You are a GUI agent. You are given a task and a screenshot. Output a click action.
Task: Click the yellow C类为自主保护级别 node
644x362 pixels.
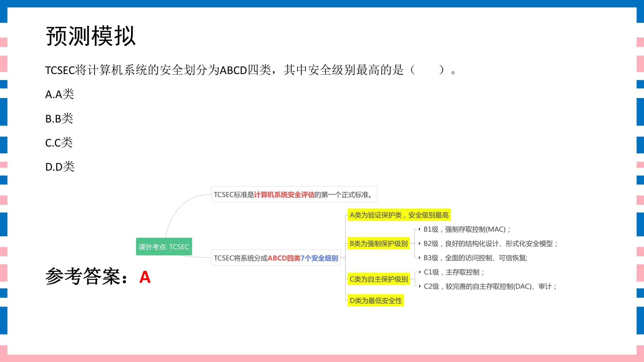(x=379, y=279)
